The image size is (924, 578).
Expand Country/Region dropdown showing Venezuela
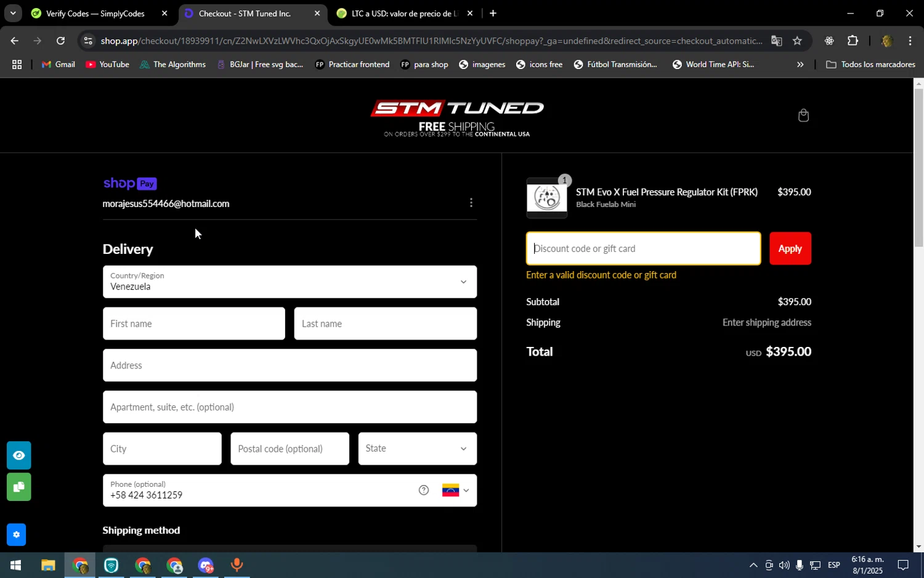click(290, 282)
